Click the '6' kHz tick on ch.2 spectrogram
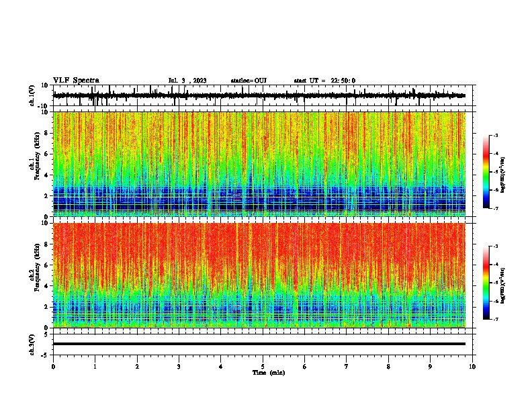The height and width of the screenshot is (411, 532). (x=47, y=265)
